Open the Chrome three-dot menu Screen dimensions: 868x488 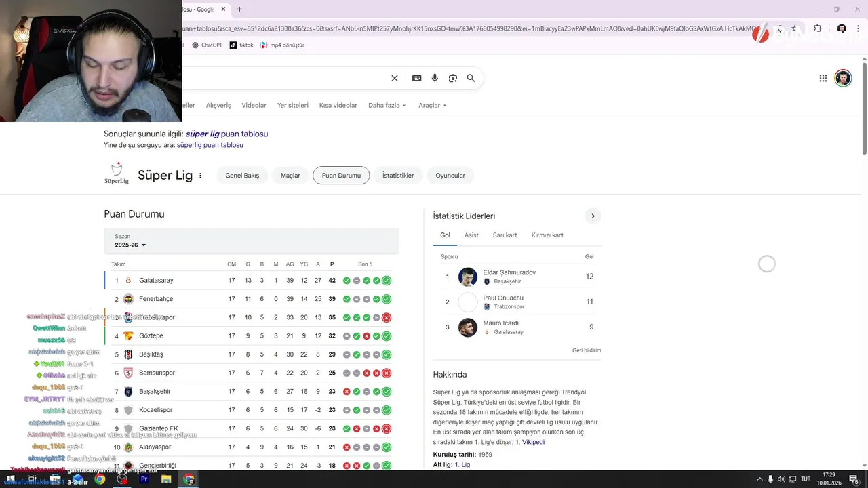click(859, 28)
